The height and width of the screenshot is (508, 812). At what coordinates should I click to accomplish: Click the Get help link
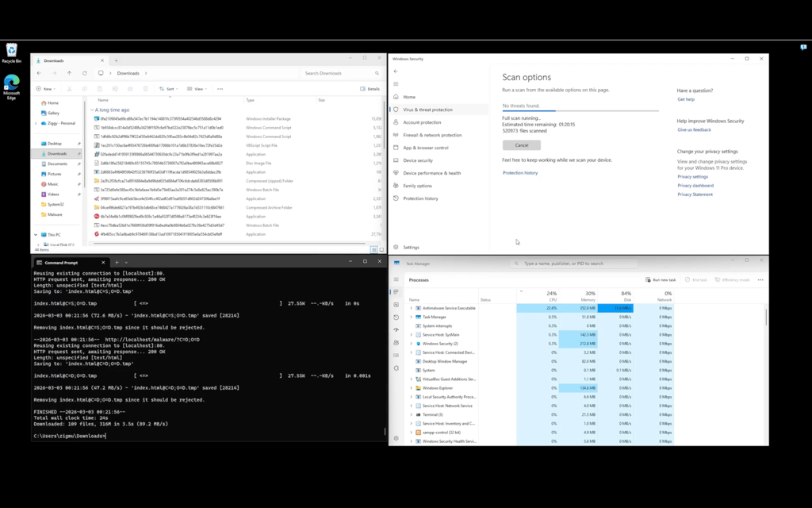[686, 99]
